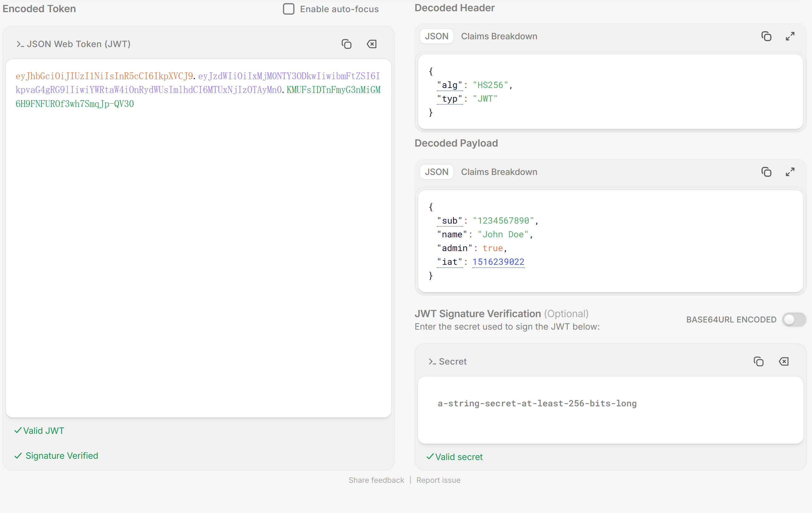
Task: Toggle the Base64URL Encoded switch
Action: [794, 320]
